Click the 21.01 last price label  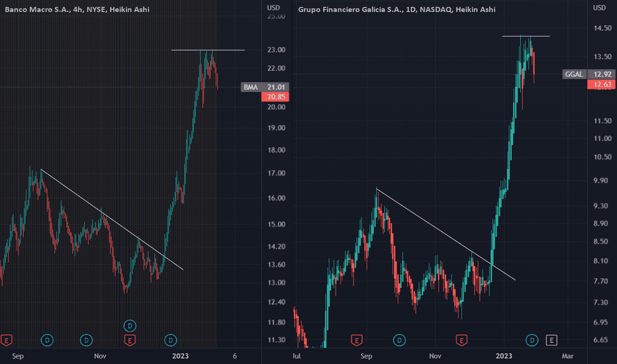(275, 87)
